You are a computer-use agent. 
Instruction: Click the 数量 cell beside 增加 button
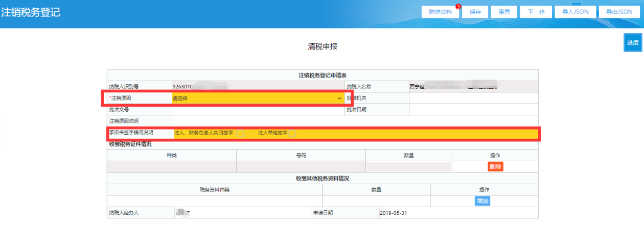click(377, 201)
